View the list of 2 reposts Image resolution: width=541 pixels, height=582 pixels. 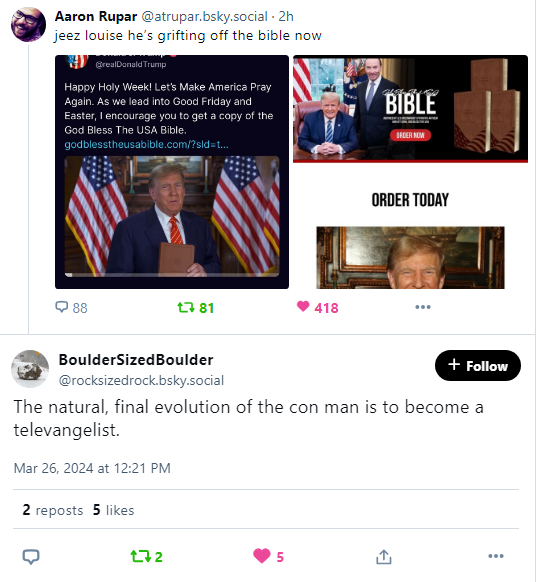(53, 510)
